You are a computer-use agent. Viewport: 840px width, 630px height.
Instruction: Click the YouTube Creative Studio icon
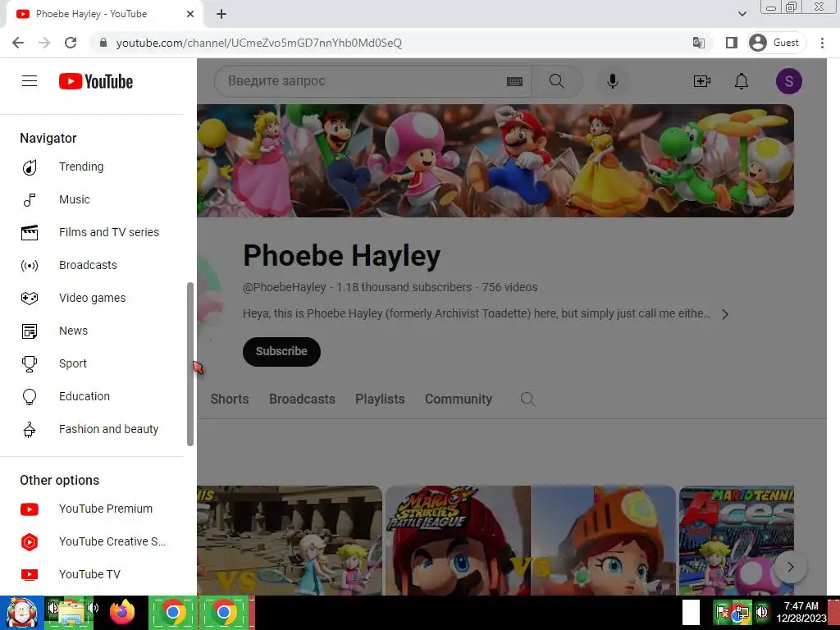(30, 541)
